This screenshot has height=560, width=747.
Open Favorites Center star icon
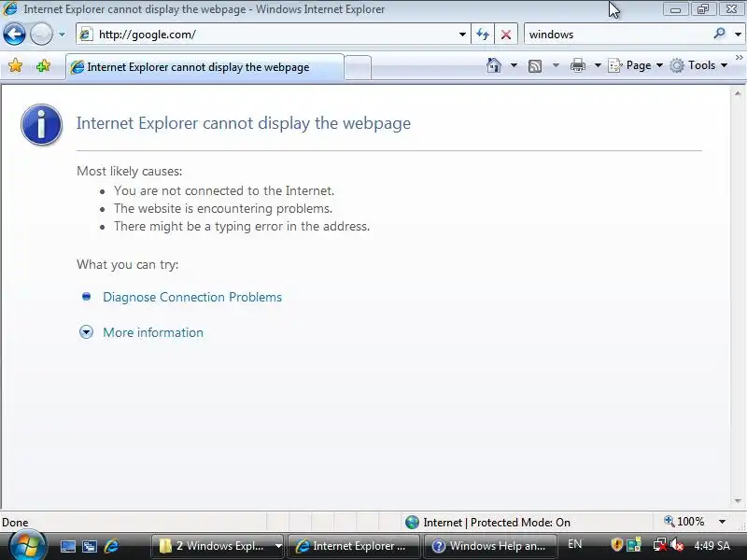tap(15, 65)
